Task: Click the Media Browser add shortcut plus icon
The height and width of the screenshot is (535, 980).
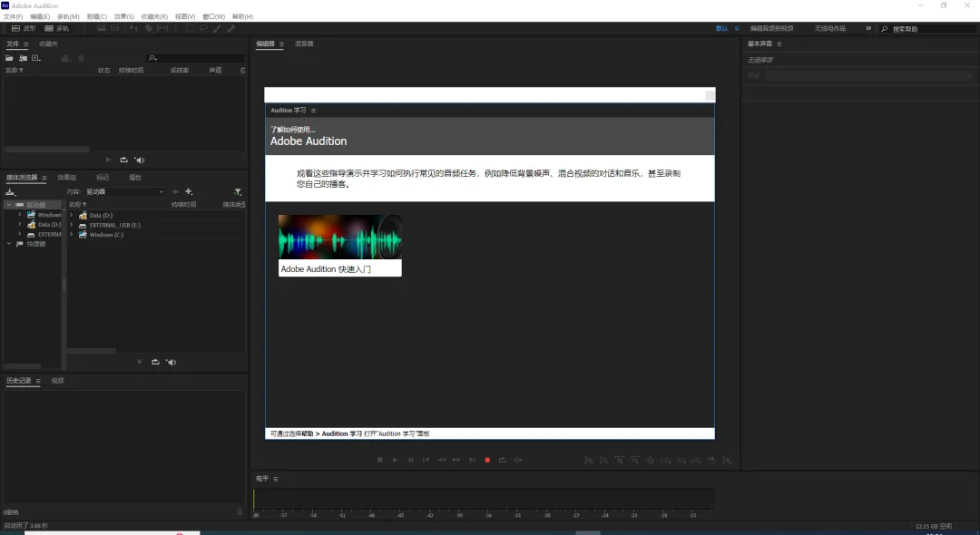Action: click(189, 191)
